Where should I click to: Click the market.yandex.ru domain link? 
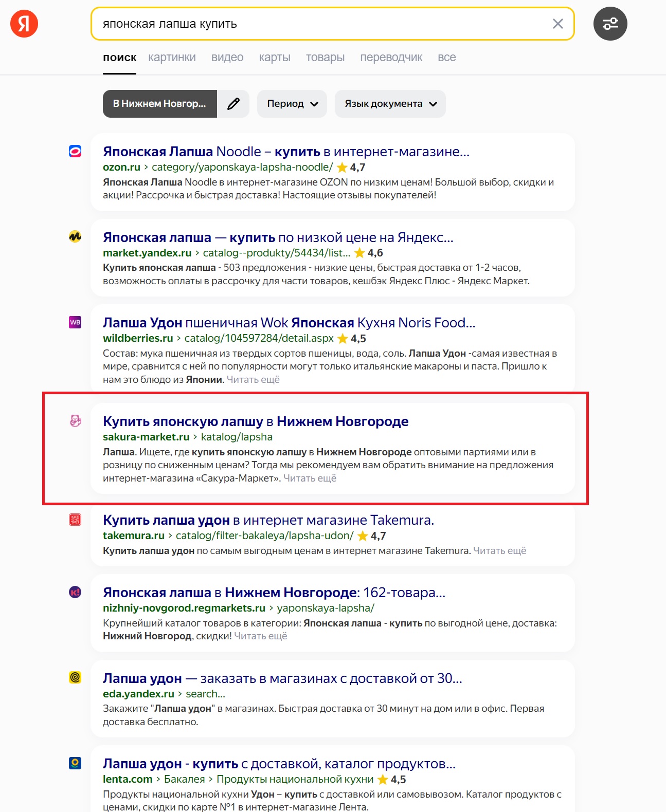(x=147, y=253)
